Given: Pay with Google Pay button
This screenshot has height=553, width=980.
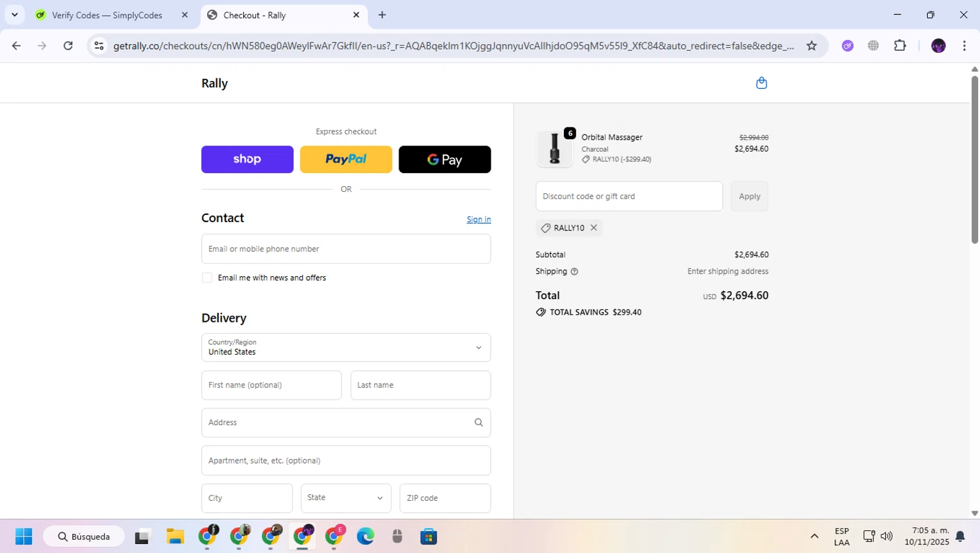Looking at the screenshot, I should (x=445, y=159).
